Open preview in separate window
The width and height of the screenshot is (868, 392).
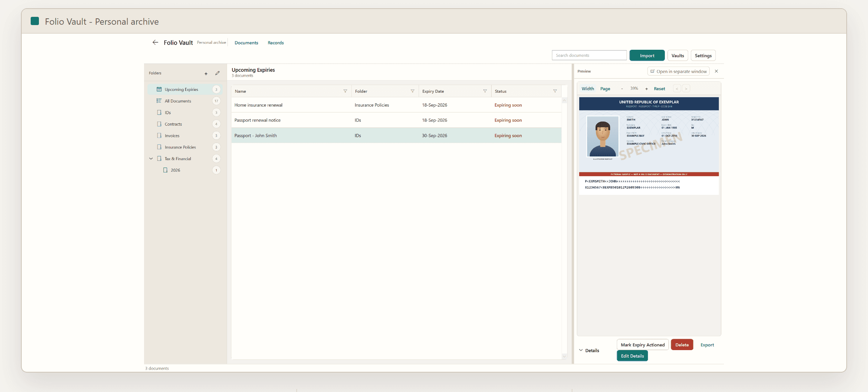678,71
